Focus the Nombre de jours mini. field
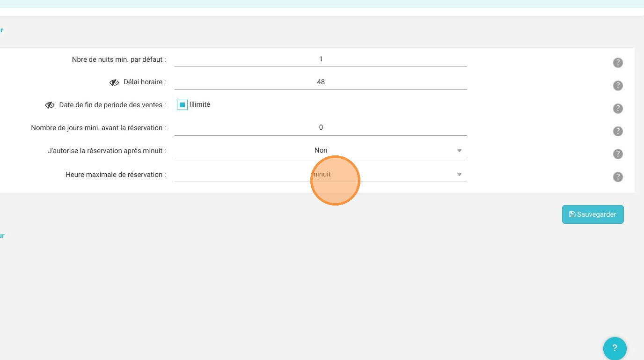The height and width of the screenshot is (360, 644). click(x=321, y=127)
